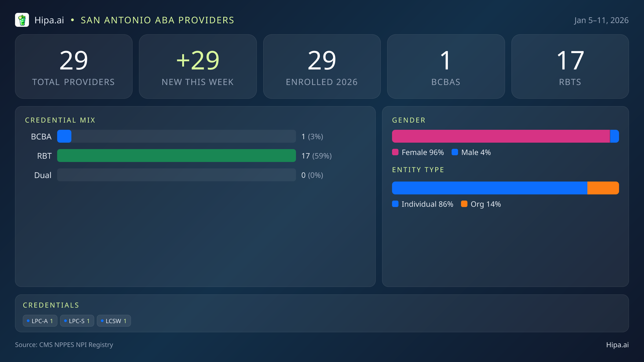Click the green RBT progress bar
Viewport: 644px width, 362px height.
pos(176,156)
